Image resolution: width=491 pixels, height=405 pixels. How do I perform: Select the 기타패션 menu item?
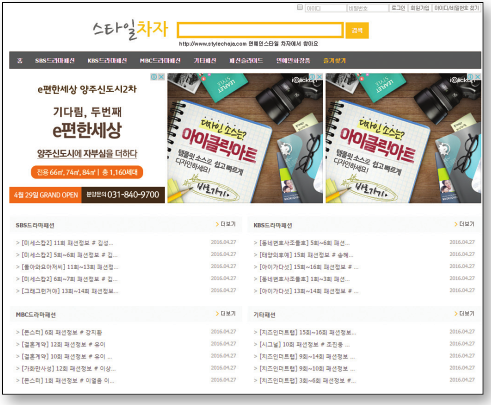205,61
